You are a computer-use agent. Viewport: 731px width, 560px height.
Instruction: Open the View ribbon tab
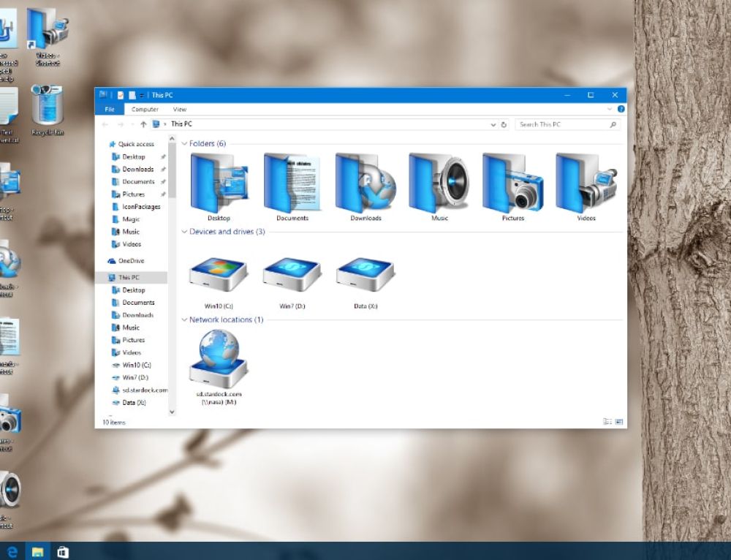(x=179, y=108)
